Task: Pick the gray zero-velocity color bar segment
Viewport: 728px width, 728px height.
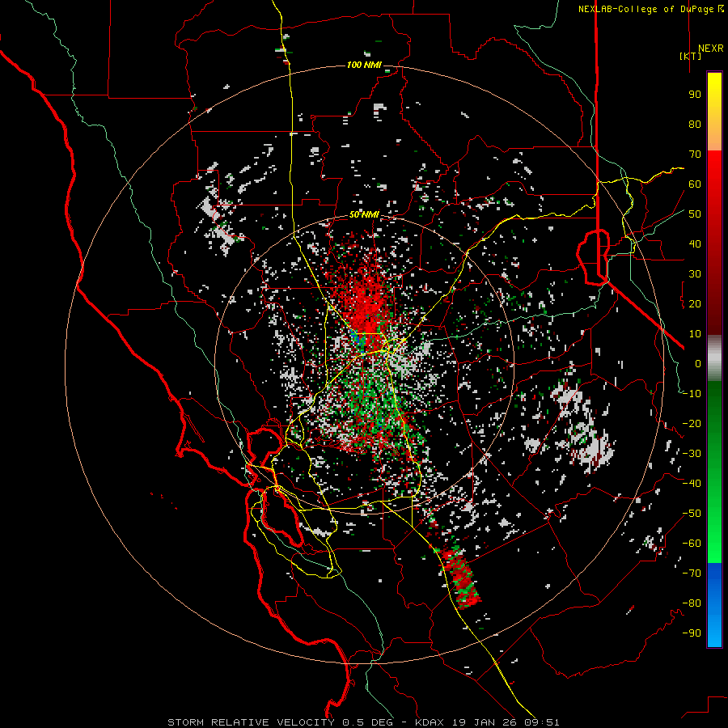Action: (714, 358)
